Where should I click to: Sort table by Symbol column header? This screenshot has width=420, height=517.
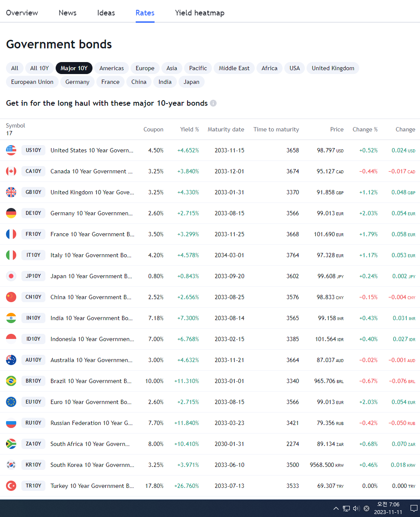15,125
